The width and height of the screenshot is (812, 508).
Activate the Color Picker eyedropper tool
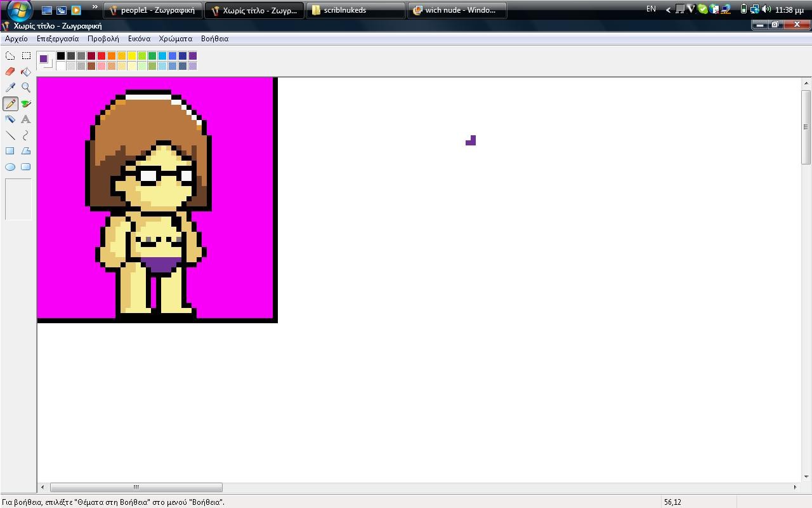click(10, 88)
